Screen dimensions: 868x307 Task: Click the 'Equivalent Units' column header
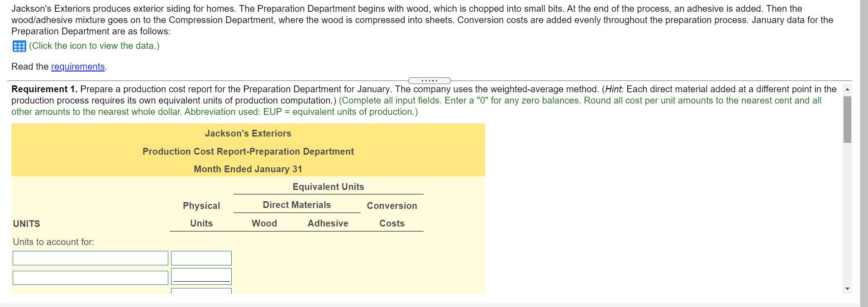(328, 187)
